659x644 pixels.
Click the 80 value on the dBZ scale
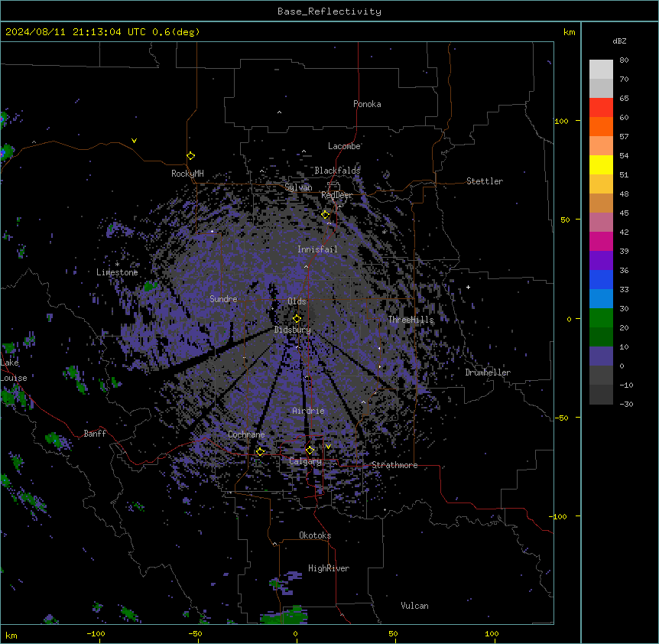624,60
